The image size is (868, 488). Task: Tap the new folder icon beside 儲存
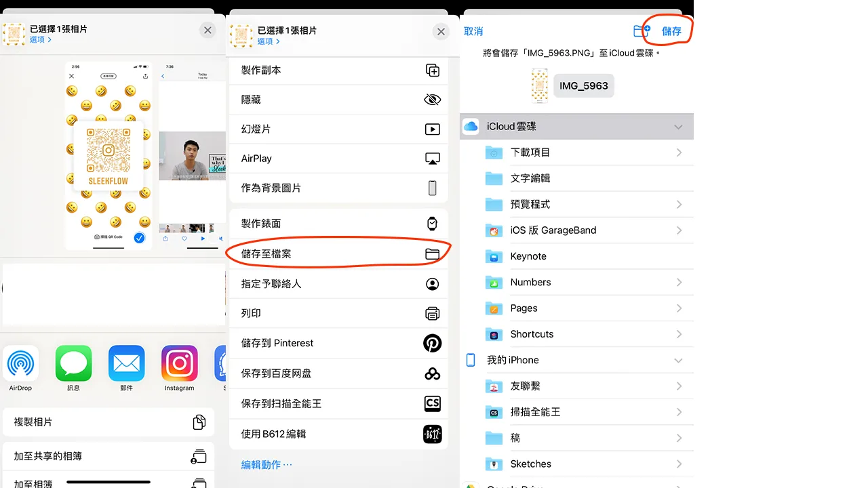pyautogui.click(x=641, y=30)
